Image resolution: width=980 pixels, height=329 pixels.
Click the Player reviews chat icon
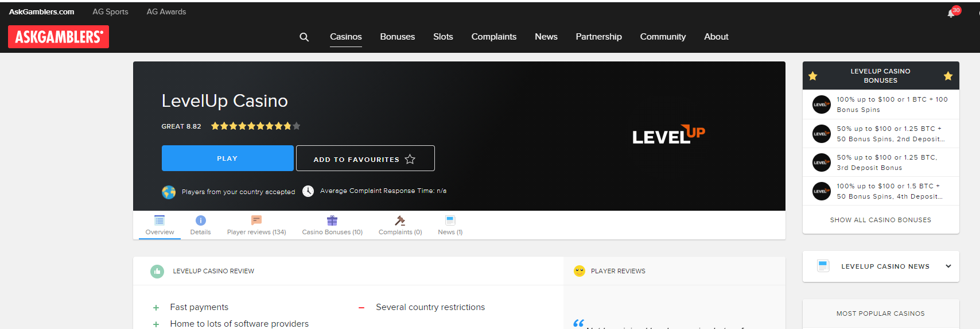(256, 220)
